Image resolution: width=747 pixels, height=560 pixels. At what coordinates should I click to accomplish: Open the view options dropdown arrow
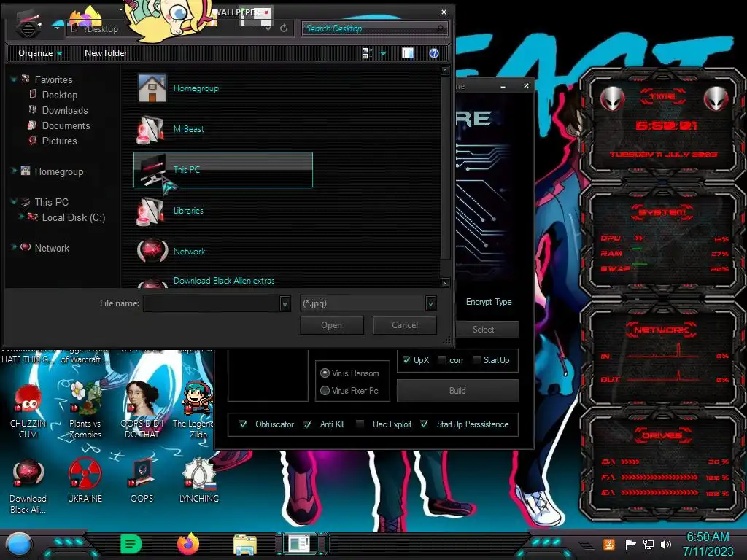coord(383,53)
